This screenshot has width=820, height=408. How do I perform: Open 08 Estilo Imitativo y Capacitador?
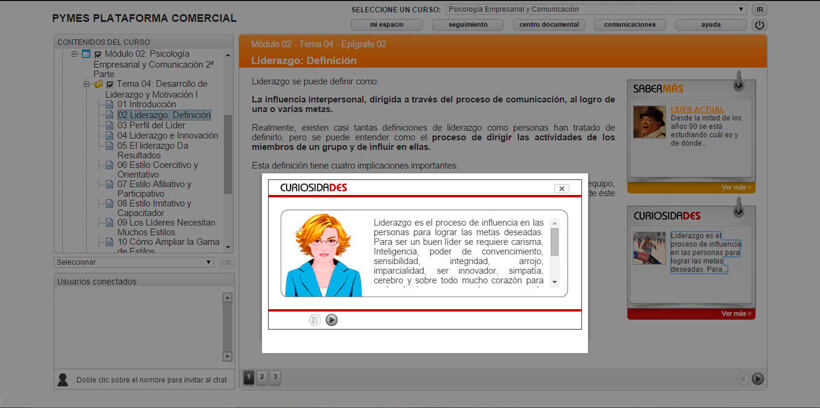pos(154,208)
